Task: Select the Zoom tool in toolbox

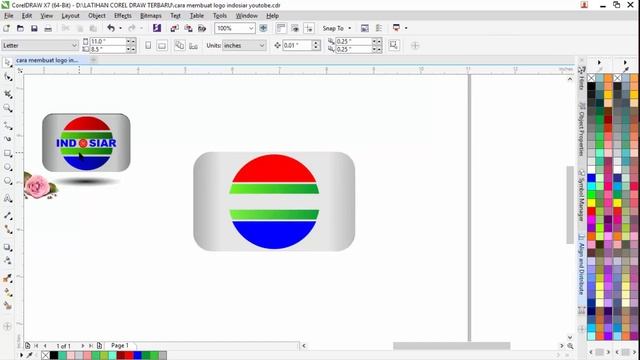Action: [x=7, y=108]
